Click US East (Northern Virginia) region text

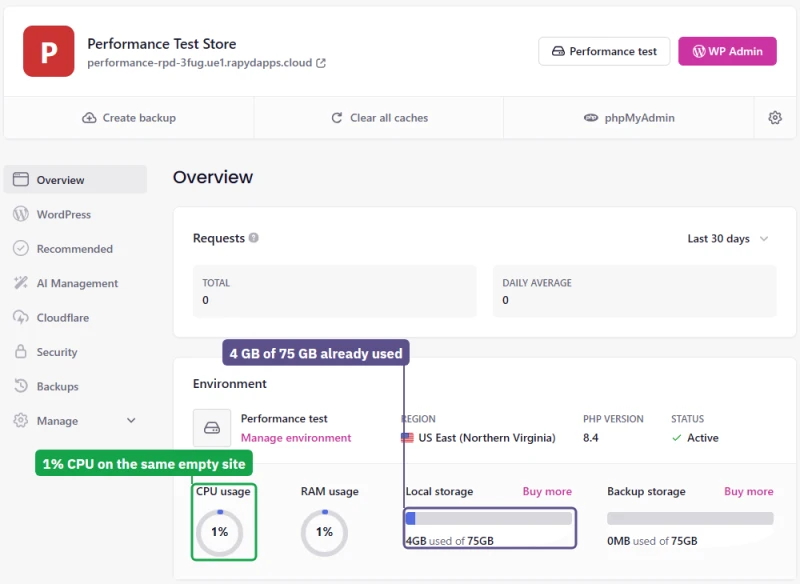(x=487, y=438)
